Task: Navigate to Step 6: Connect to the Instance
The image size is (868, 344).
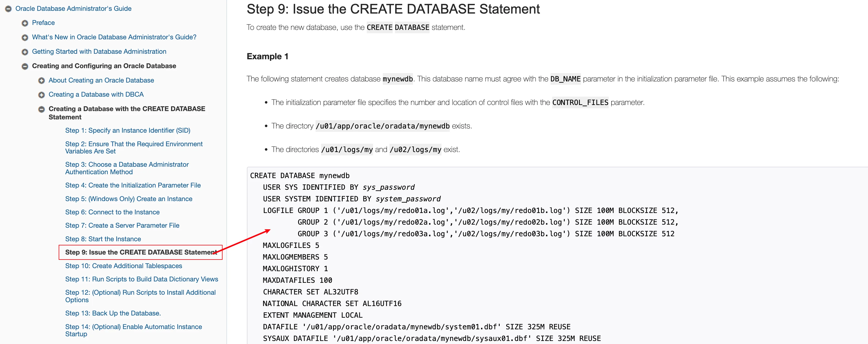Action: tap(112, 212)
